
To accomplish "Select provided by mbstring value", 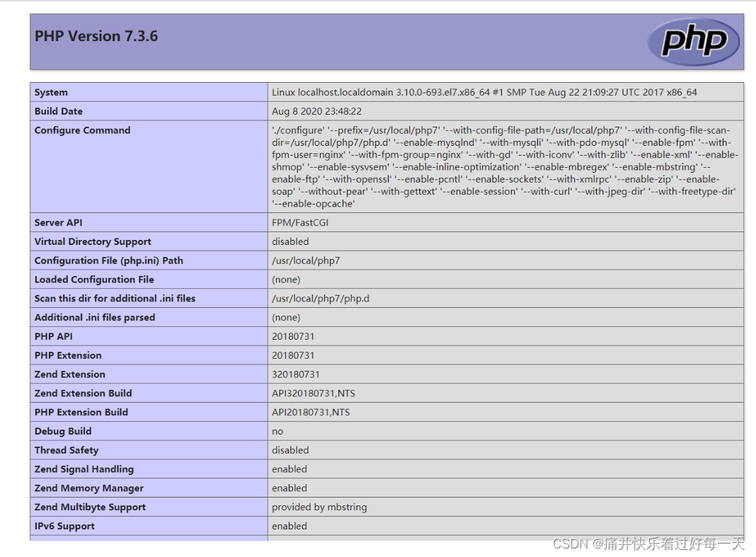I will click(319, 507).
